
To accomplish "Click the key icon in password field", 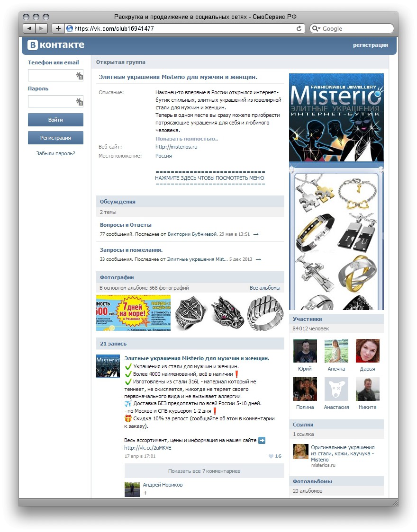I will 79,101.
